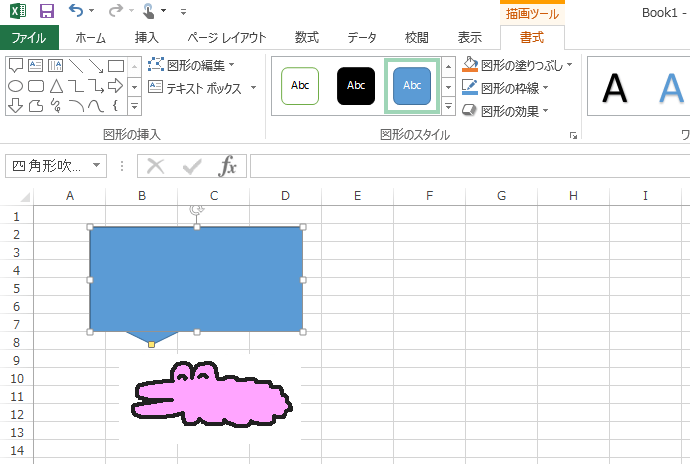Click the Save icon in quick access toolbar
This screenshot has width=690, height=464.
(x=47, y=11)
